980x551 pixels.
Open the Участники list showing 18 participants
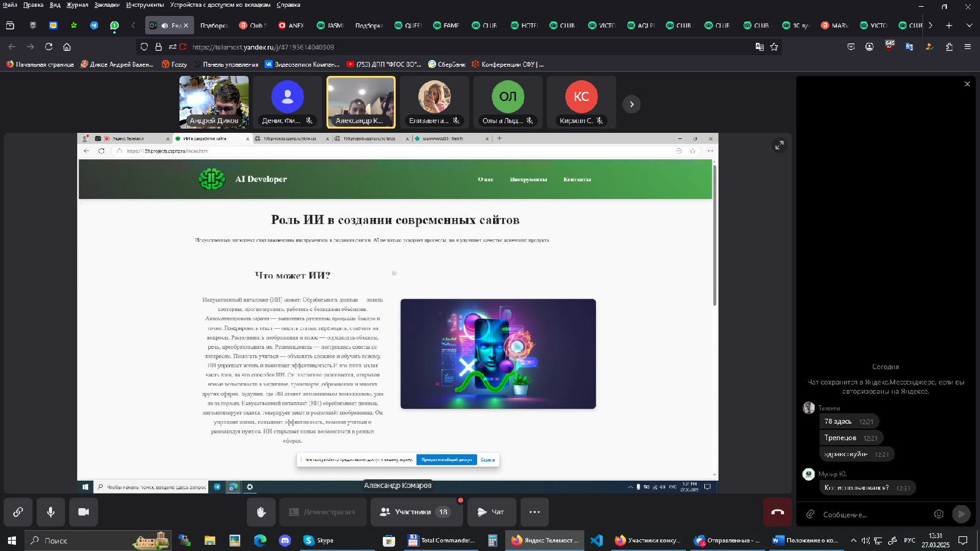click(417, 512)
